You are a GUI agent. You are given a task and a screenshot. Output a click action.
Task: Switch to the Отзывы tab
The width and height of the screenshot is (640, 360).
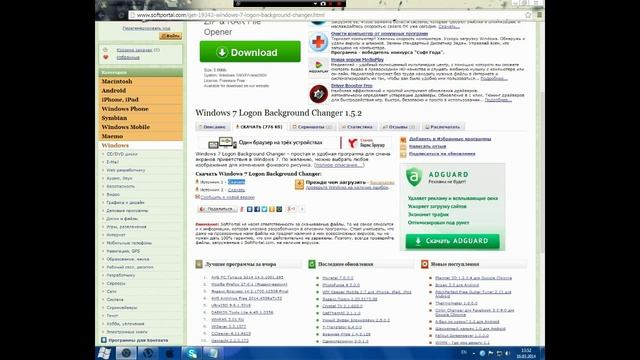399,127
